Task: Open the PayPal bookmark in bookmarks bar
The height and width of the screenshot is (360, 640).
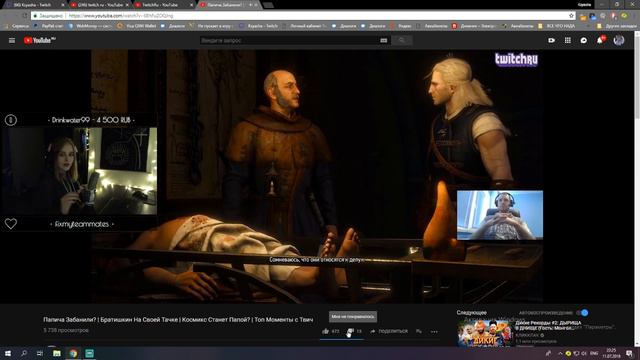Action: click(49, 26)
